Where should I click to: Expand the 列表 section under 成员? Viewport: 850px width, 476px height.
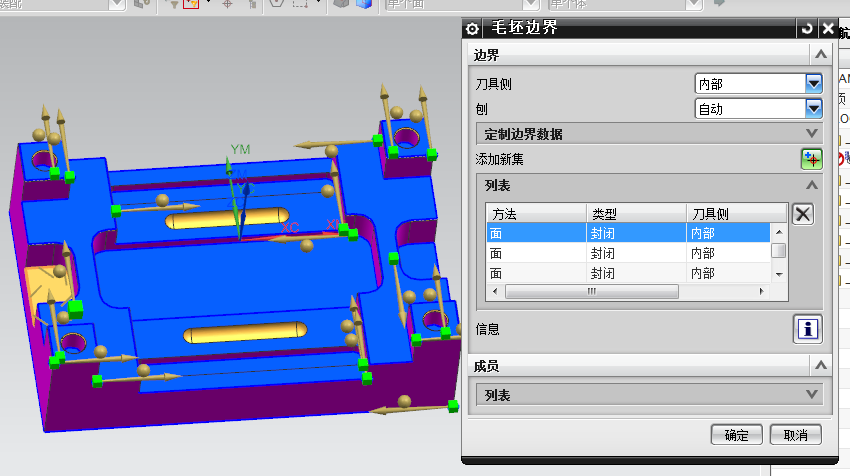click(649, 395)
